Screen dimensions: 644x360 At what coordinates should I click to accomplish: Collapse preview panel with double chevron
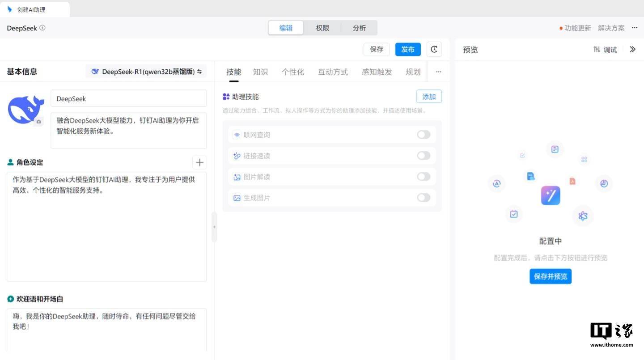coord(632,50)
